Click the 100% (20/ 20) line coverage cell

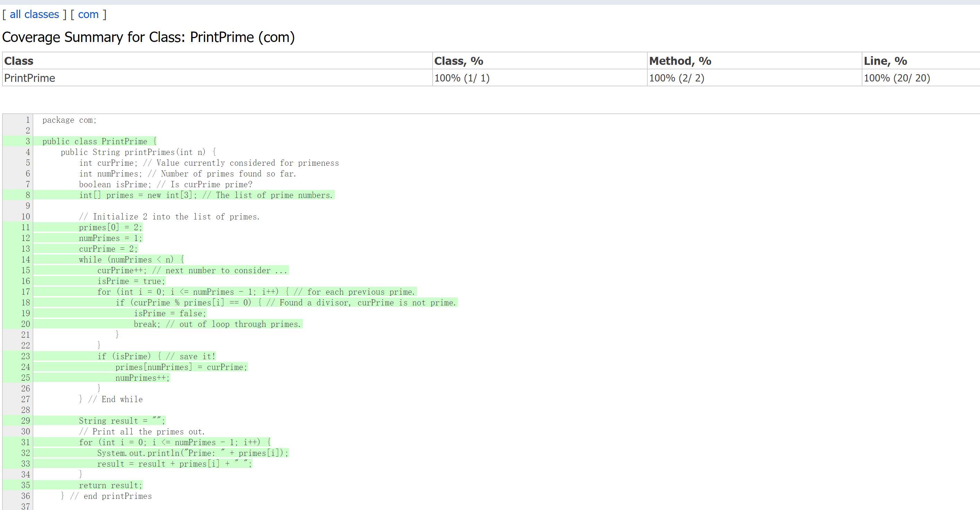[x=897, y=78]
